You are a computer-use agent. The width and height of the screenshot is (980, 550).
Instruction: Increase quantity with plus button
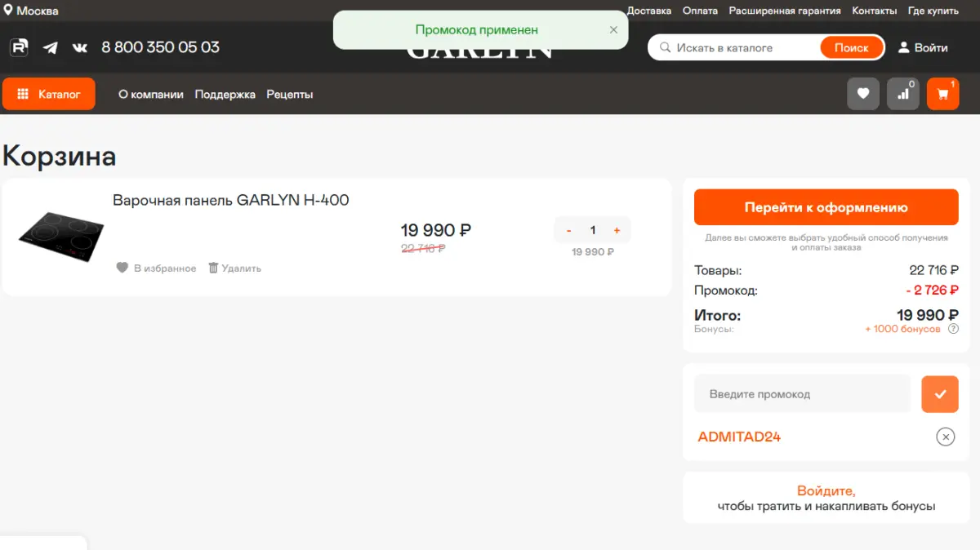click(617, 231)
